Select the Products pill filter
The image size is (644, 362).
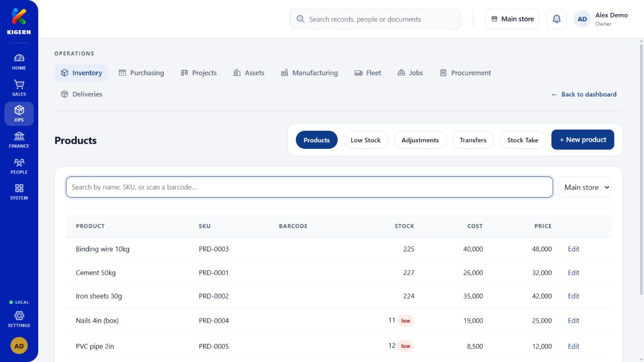click(x=316, y=140)
